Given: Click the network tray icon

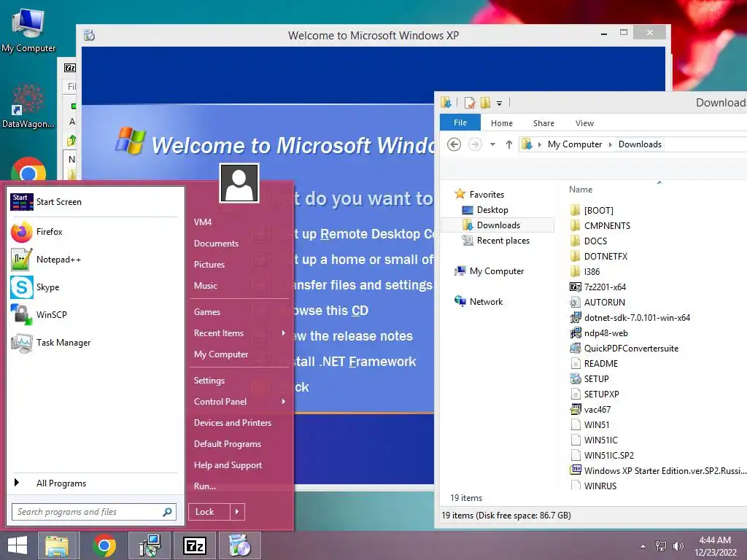Looking at the screenshot, I should 661,545.
